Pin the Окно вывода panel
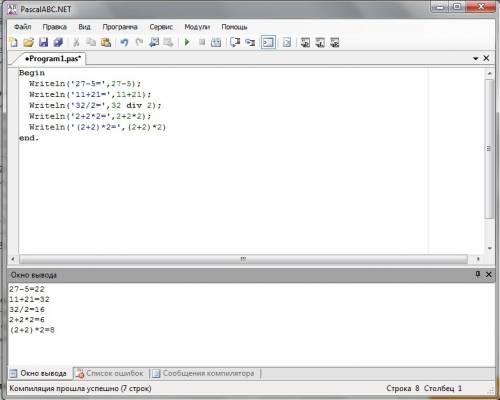Screen dimensions: 500x400 478,274
